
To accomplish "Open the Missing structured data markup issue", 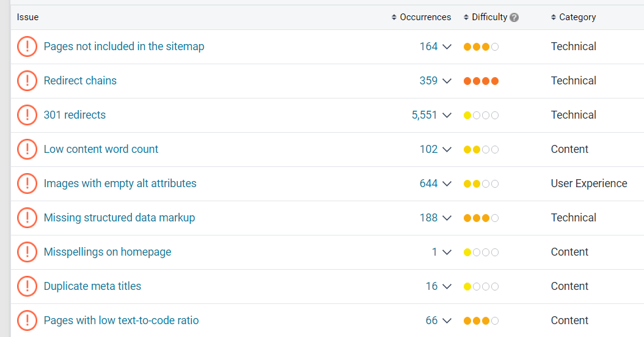I will (119, 218).
